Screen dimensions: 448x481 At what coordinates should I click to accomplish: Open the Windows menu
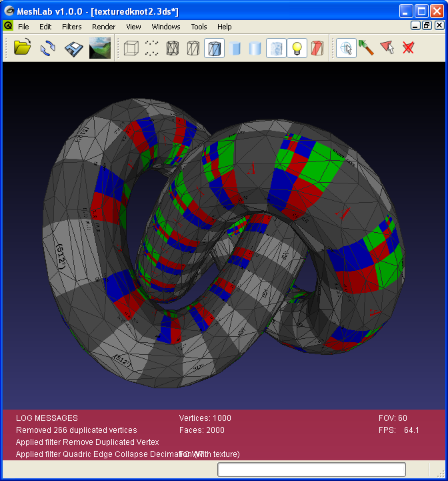click(x=166, y=27)
